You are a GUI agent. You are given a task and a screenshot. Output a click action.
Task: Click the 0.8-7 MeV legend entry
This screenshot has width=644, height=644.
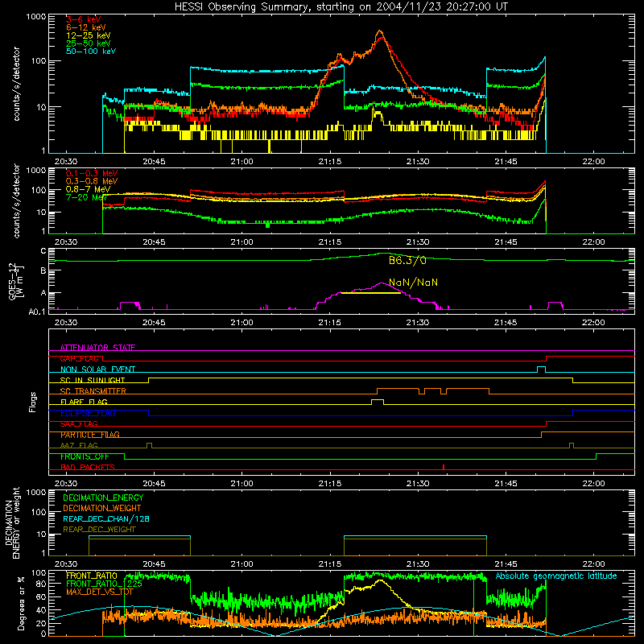point(88,189)
